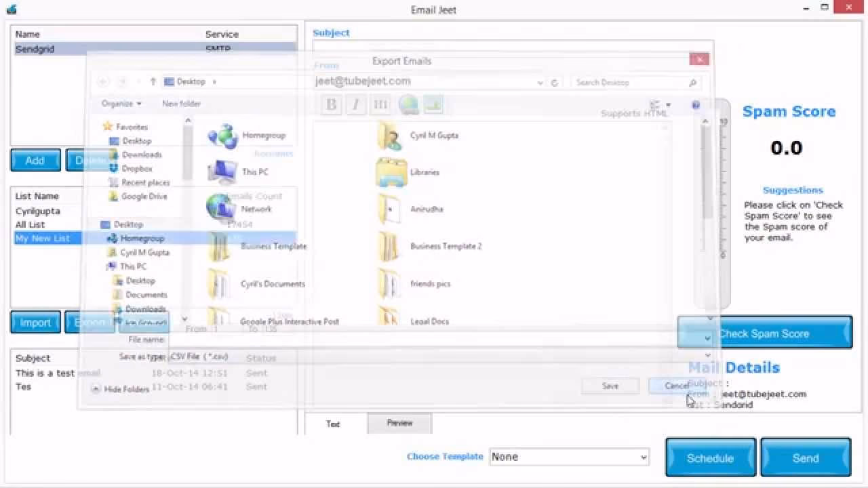Image resolution: width=868 pixels, height=488 pixels.
Task: Click New folder in dialog toolbar
Action: 181,104
